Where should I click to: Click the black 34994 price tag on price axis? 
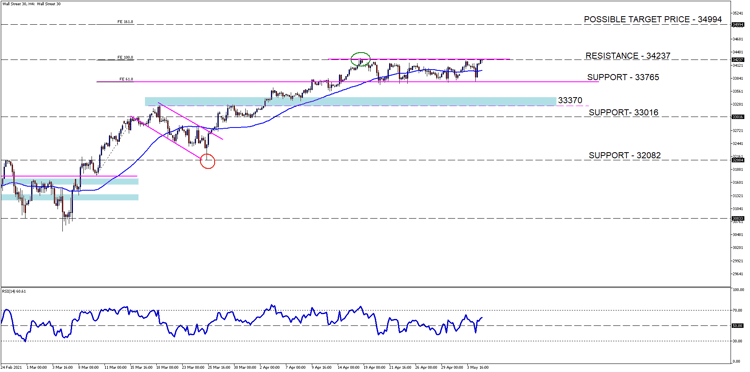(x=738, y=24)
